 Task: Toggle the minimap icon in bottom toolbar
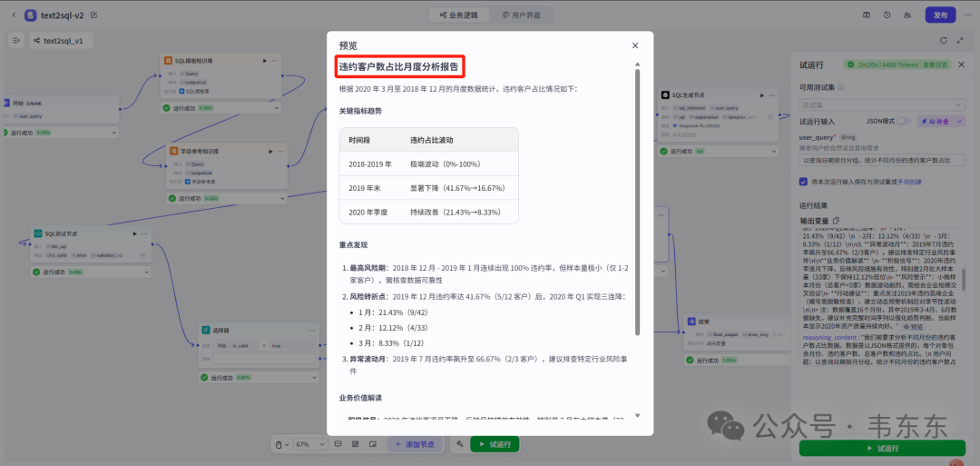(373, 444)
